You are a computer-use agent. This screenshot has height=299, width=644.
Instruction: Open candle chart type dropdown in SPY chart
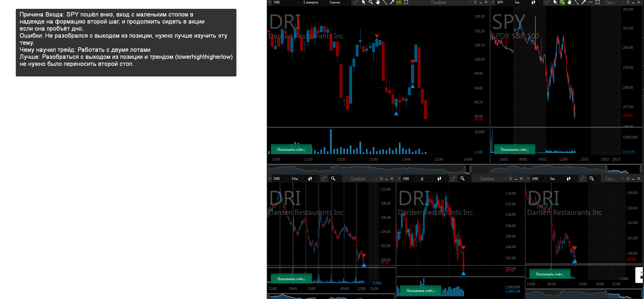pos(536,2)
